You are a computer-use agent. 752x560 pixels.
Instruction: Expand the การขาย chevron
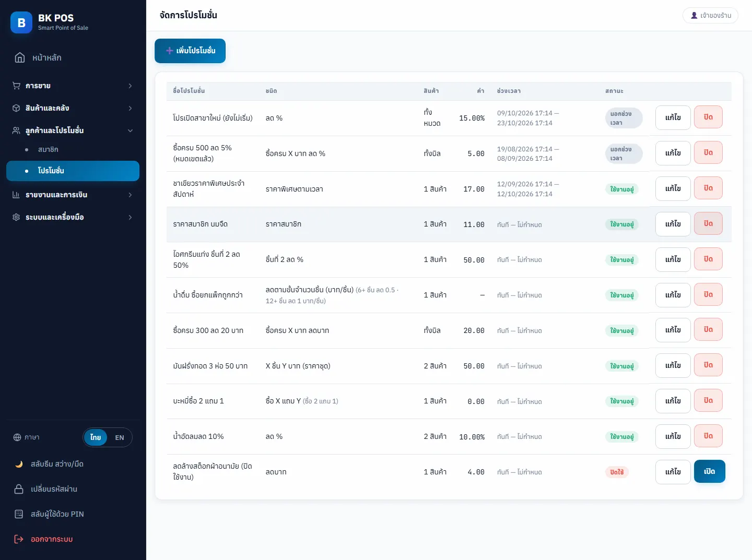[x=130, y=86]
